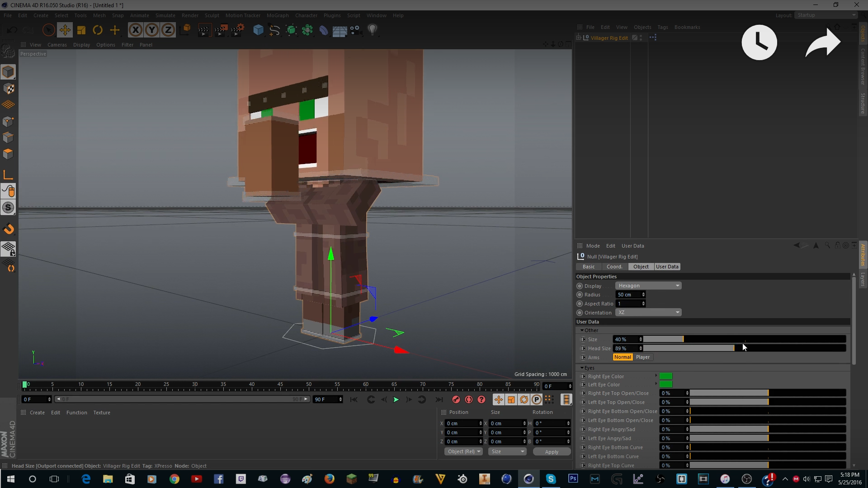Viewport: 868px width, 488px height.
Task: Click the Keyframe Selection question mark icon
Action: [481, 399]
